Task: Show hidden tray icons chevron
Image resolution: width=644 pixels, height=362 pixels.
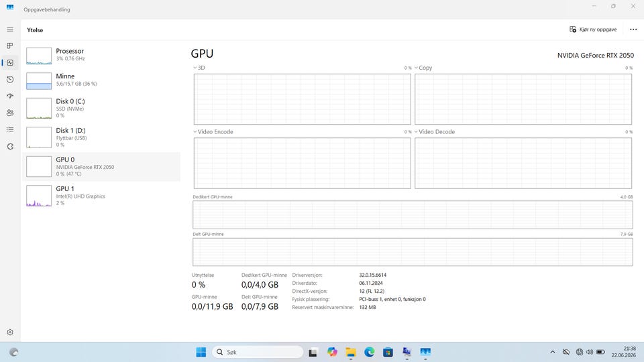Action: pyautogui.click(x=553, y=352)
